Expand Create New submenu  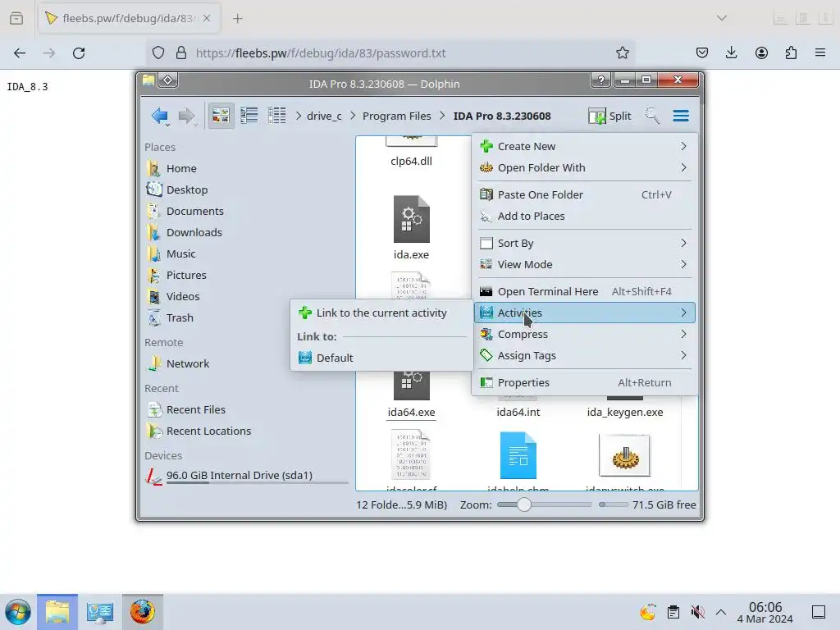[584, 146]
